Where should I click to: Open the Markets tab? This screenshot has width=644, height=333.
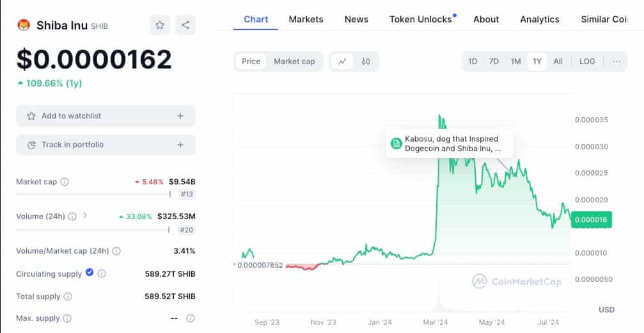tap(306, 19)
